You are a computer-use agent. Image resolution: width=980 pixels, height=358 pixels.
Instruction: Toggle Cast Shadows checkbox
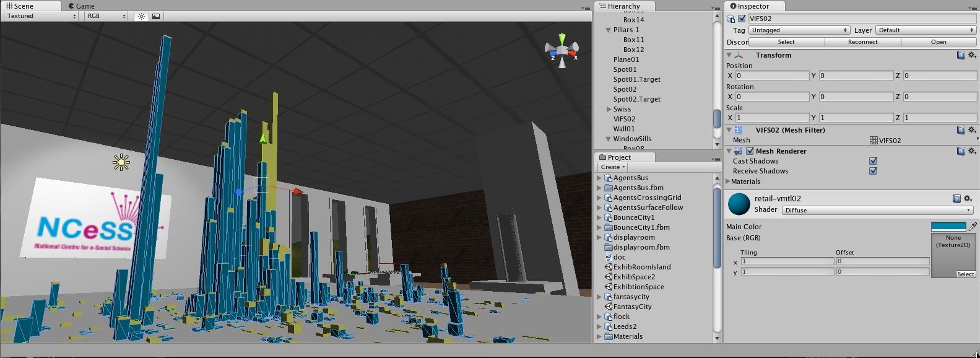click(873, 161)
